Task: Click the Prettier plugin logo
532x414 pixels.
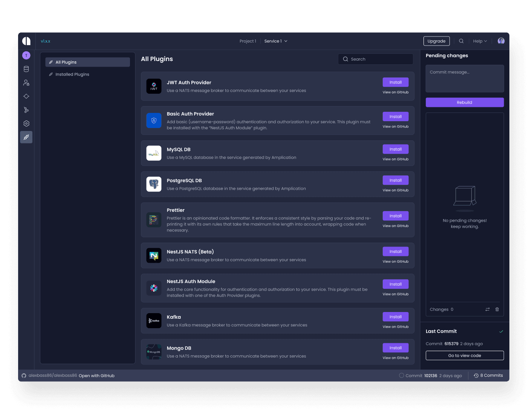Action: 154,220
